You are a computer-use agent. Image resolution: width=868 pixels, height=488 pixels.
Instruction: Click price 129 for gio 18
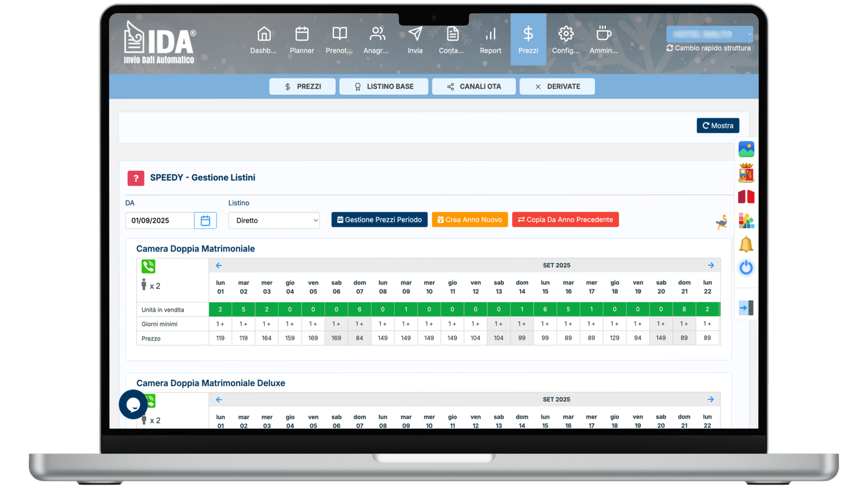tap(615, 338)
